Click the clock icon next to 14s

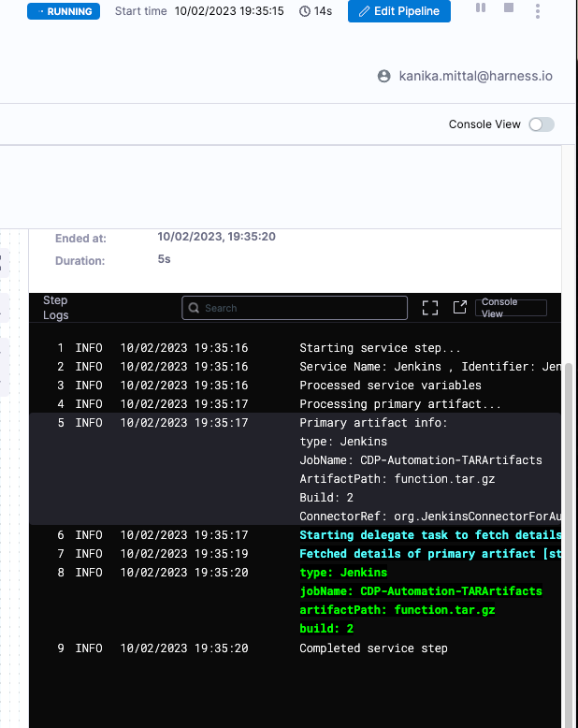click(x=305, y=11)
